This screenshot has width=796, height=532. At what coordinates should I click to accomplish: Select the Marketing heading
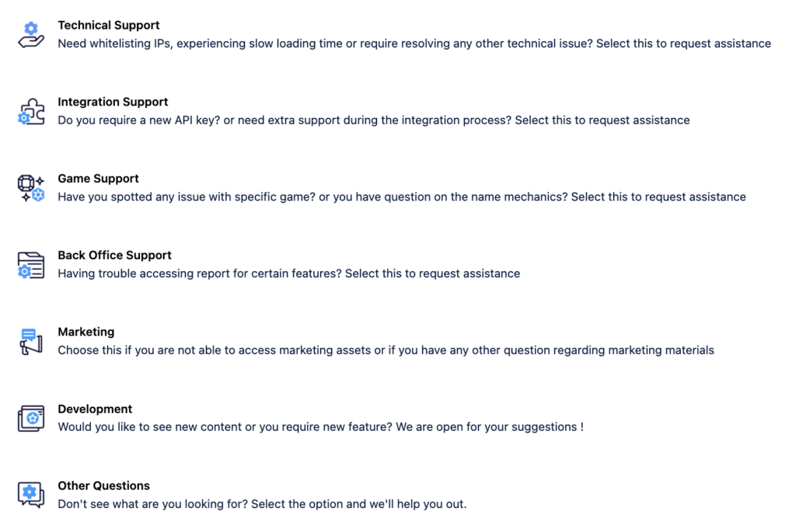86,332
